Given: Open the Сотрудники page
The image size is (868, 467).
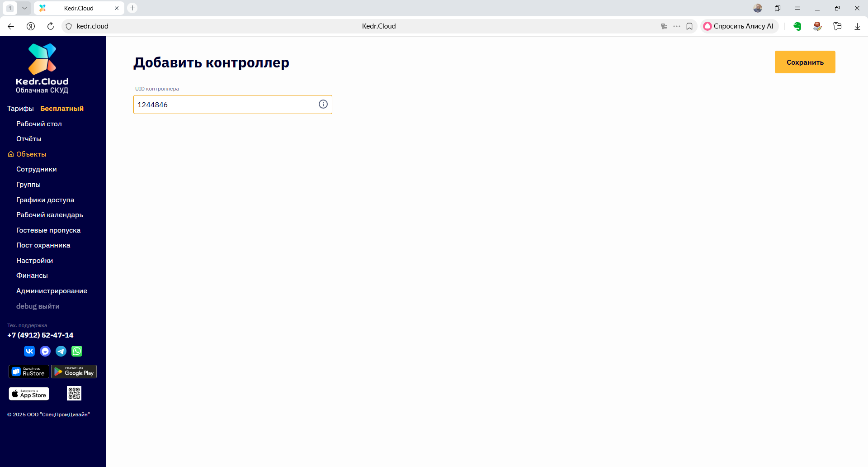Looking at the screenshot, I should (x=37, y=169).
